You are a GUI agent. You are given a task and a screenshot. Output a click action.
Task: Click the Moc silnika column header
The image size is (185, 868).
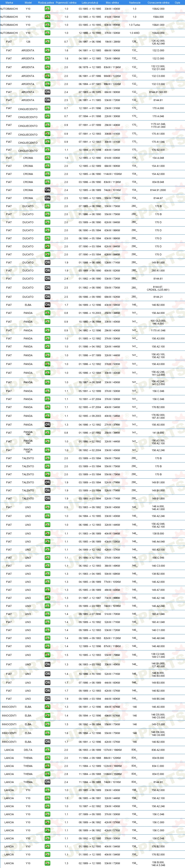click(x=112, y=2)
